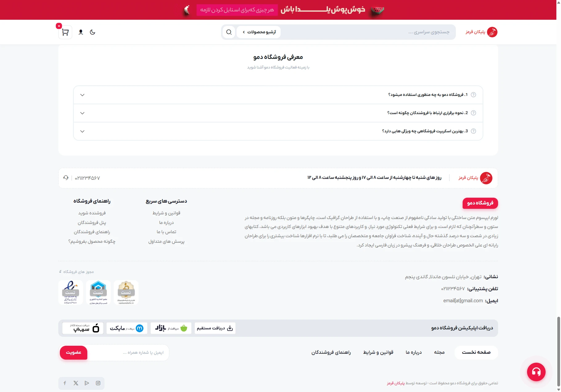561x392 pixels.
Task: Expand the second FAQ about contacting sellers
Action: (278, 113)
